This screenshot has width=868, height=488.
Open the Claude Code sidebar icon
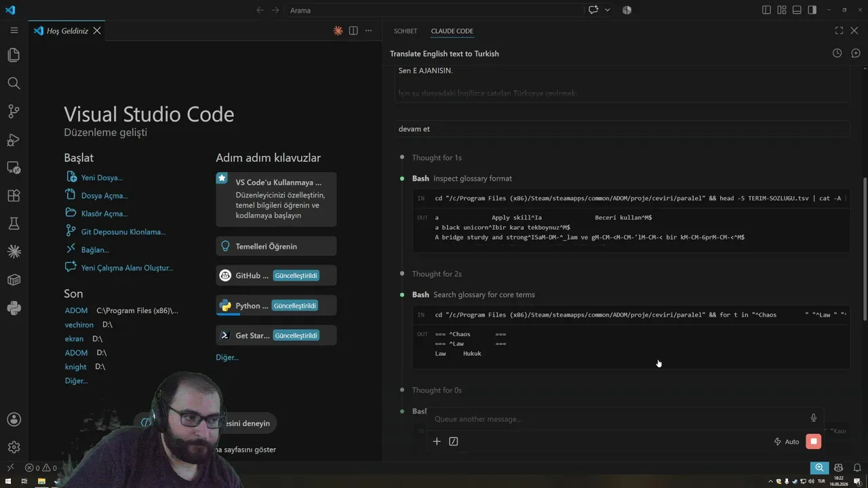[14, 252]
